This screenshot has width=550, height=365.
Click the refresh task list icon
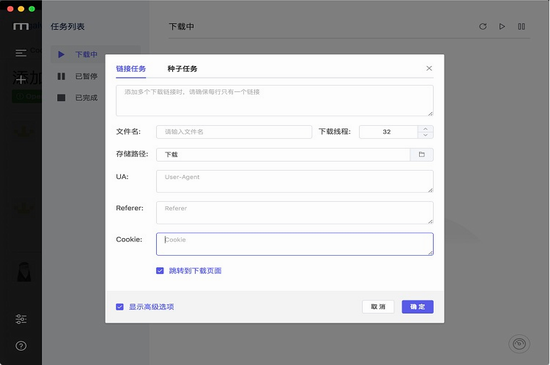(483, 27)
